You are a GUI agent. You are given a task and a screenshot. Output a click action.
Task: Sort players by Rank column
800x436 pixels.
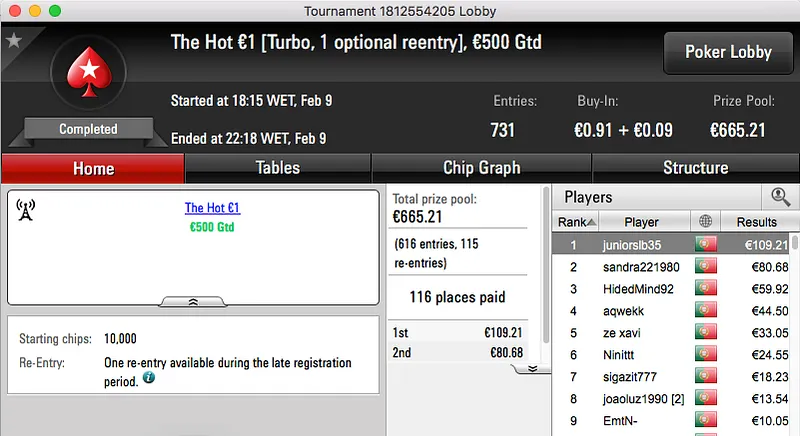coord(577,221)
